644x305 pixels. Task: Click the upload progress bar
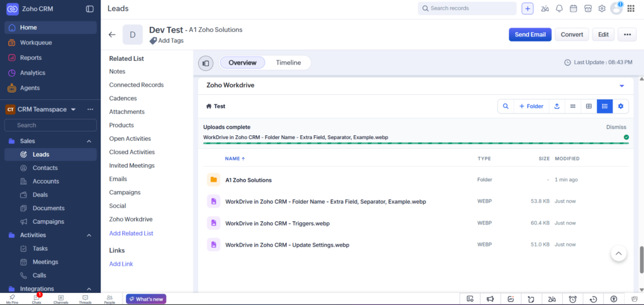pyautogui.click(x=416, y=143)
